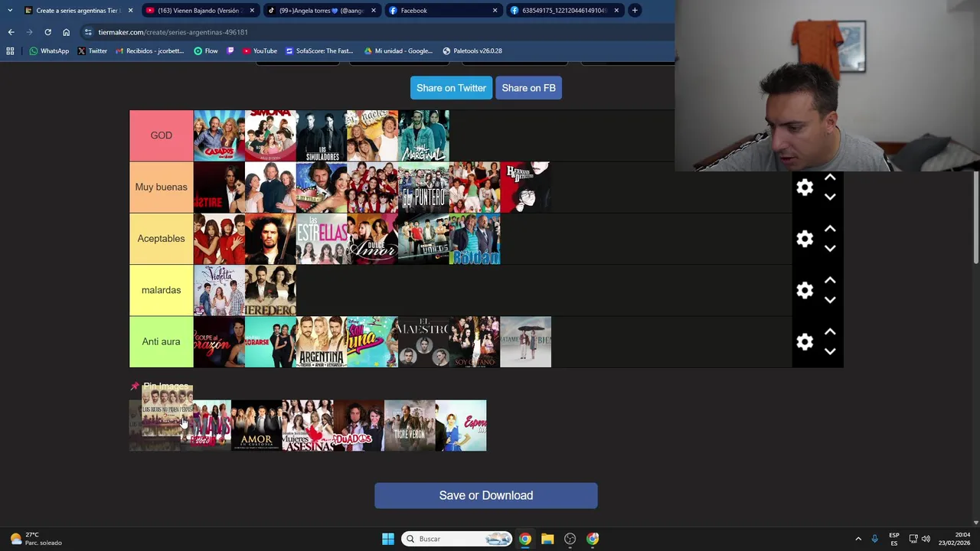Select the Mujeres Asesinas thumbnail
980x551 pixels.
pos(307,425)
